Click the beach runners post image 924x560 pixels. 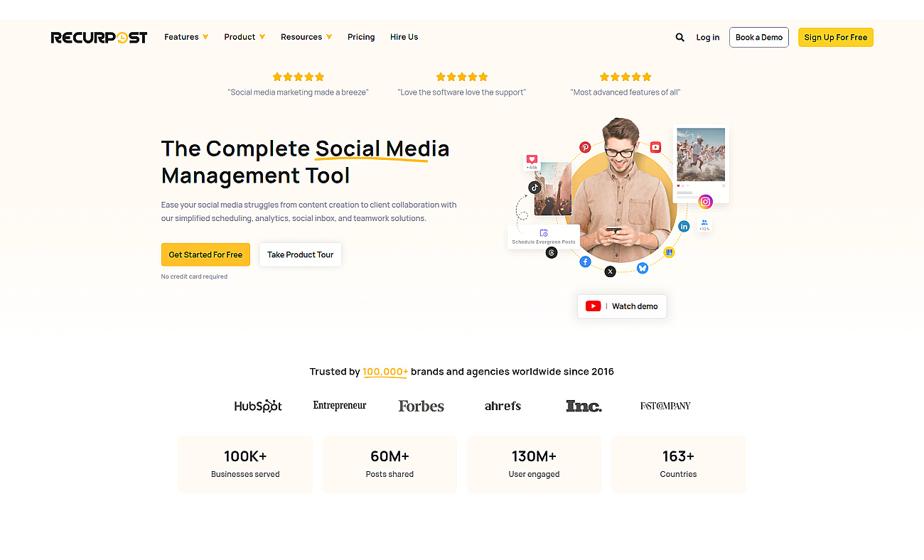701,154
